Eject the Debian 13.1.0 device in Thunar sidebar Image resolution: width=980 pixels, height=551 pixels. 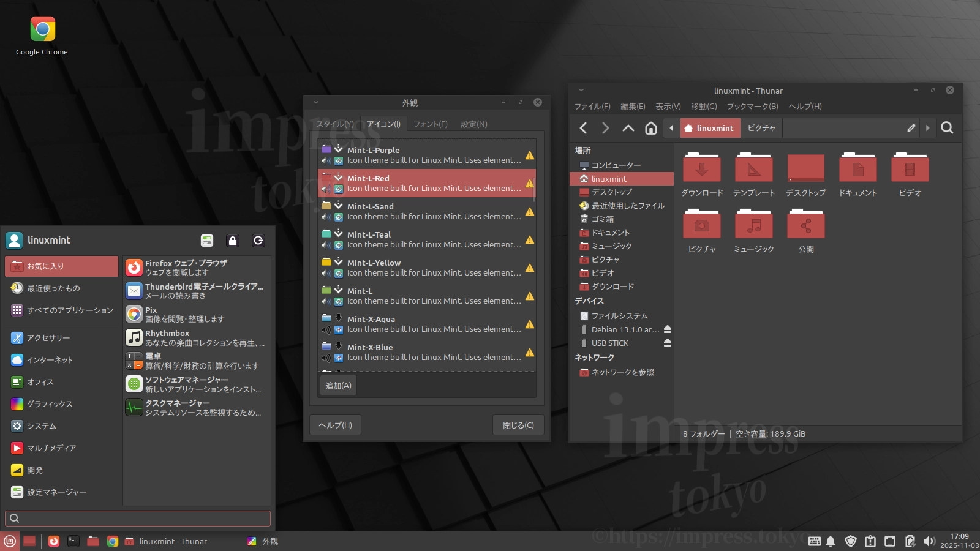[x=668, y=329]
